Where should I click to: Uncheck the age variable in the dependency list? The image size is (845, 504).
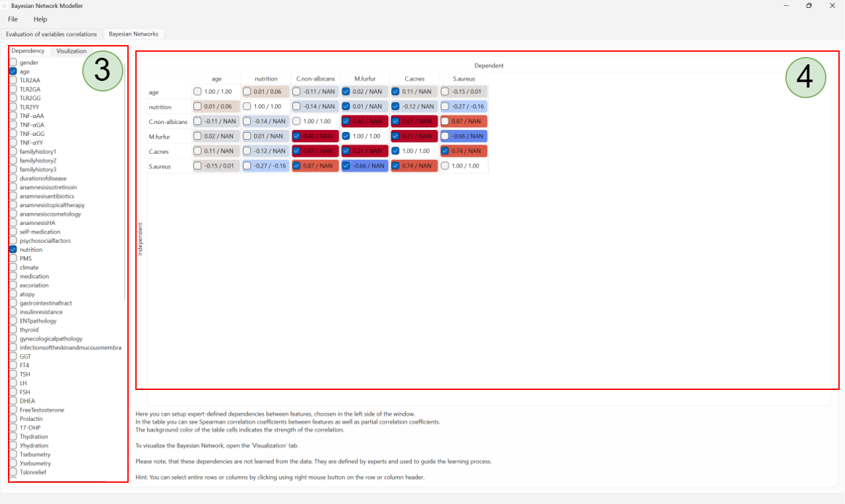[x=12, y=71]
